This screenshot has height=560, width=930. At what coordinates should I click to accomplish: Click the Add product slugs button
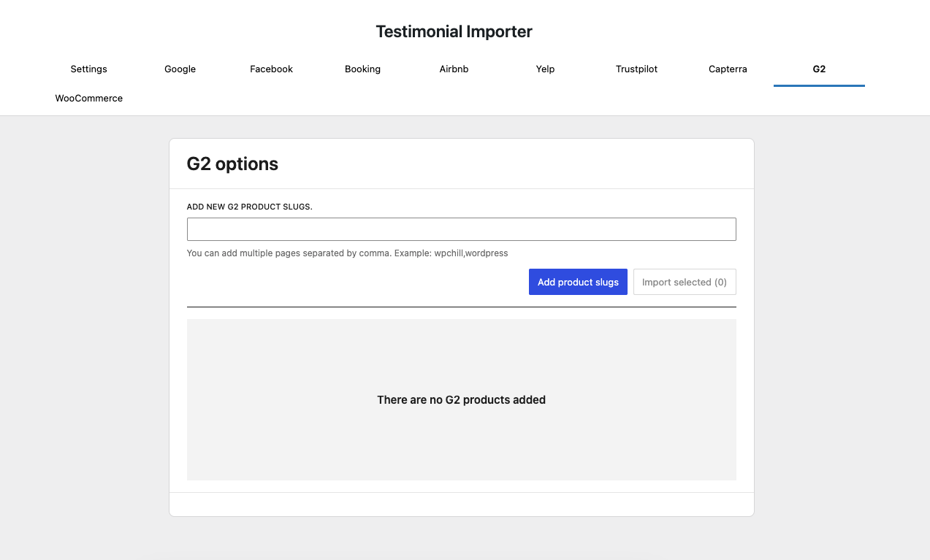(x=578, y=282)
